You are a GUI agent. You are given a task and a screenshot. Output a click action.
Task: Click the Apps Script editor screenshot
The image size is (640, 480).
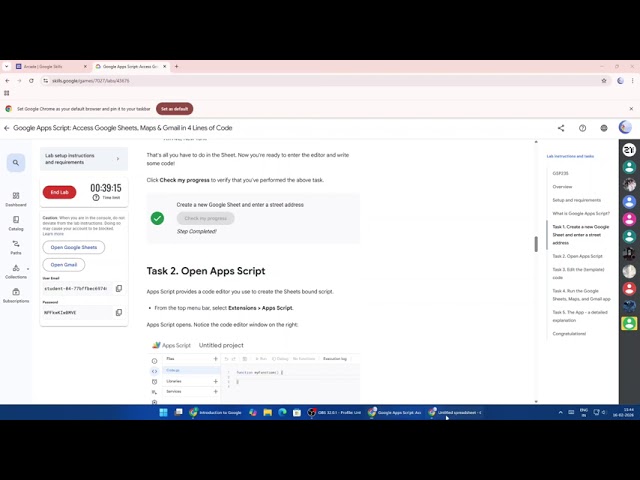click(253, 371)
